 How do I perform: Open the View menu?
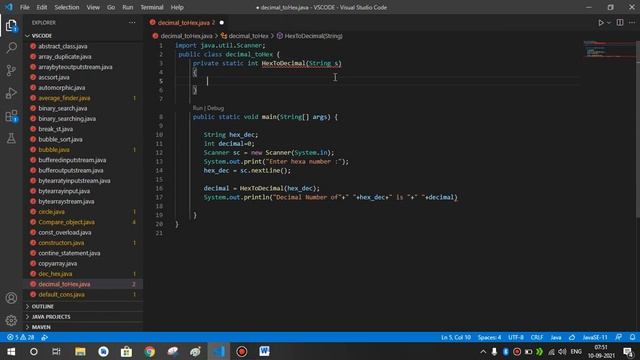coord(93,7)
